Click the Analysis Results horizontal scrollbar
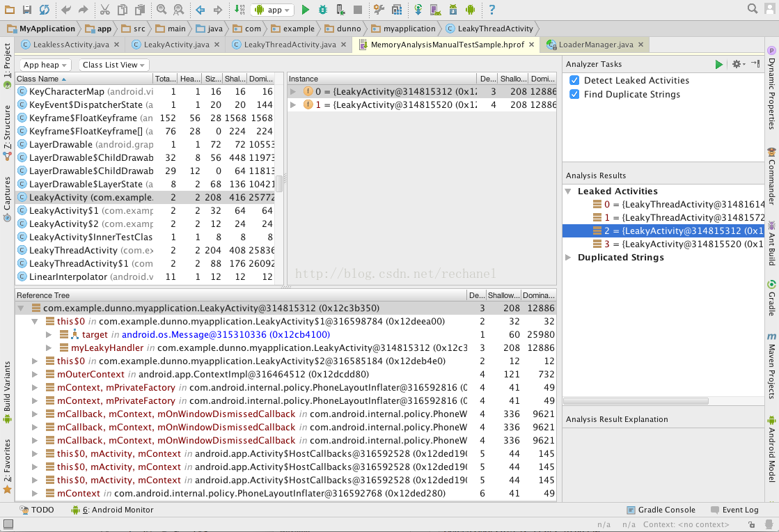The height and width of the screenshot is (532, 779). [636, 401]
